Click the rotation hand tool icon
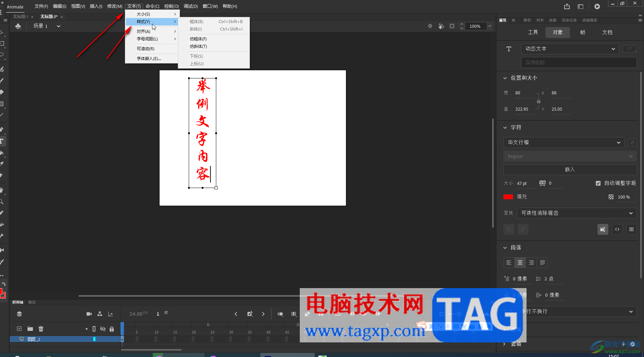Screen dimensions: 644x357 click(441, 26)
